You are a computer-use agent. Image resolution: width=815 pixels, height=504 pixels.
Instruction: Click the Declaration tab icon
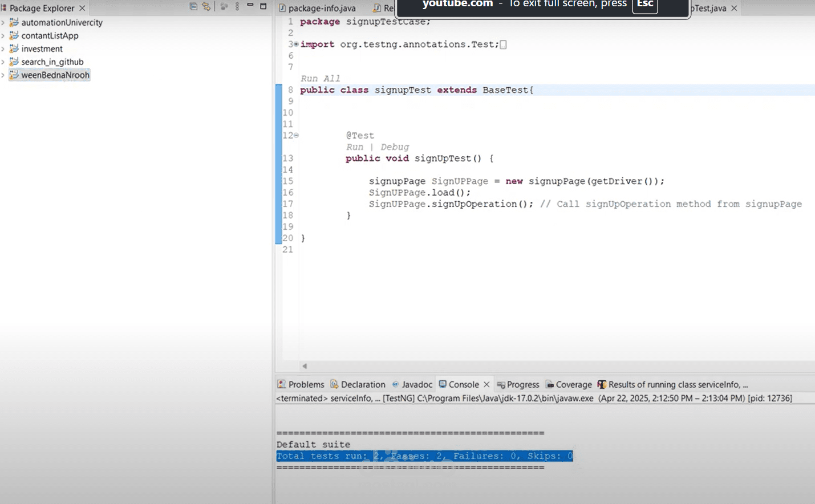(334, 384)
